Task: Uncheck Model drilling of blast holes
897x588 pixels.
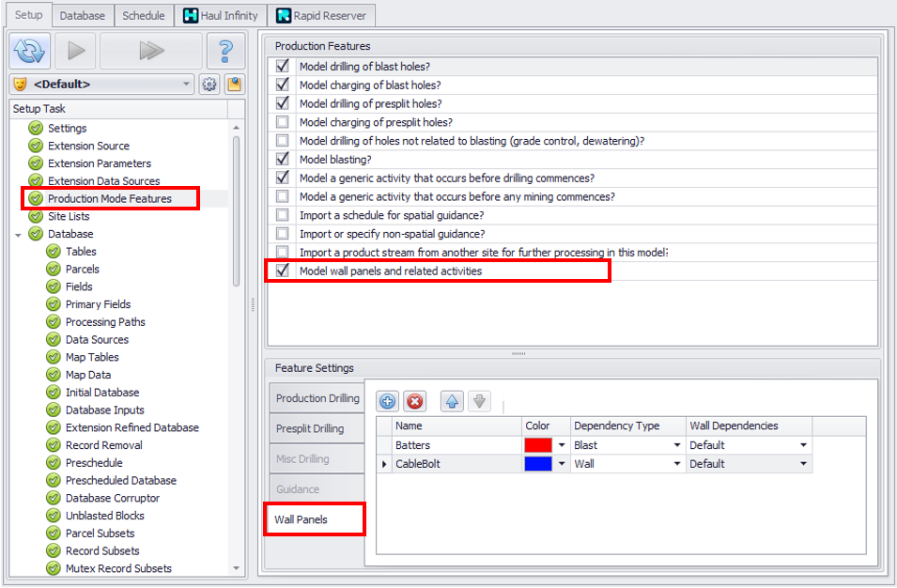Action: (x=282, y=67)
